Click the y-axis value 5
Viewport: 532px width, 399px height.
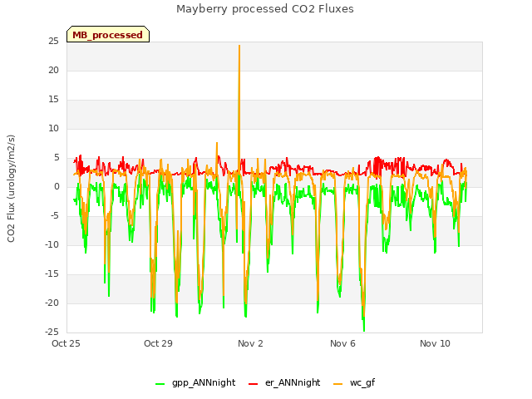click(57, 158)
